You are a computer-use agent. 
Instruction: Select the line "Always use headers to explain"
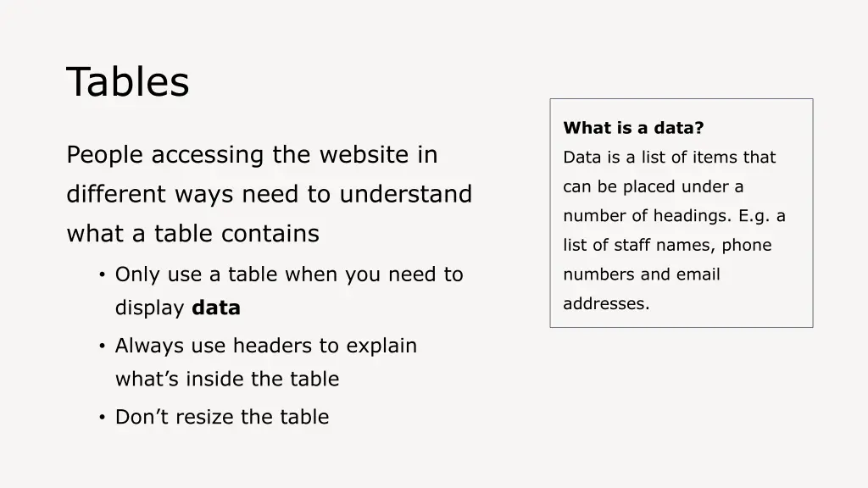coord(266,346)
